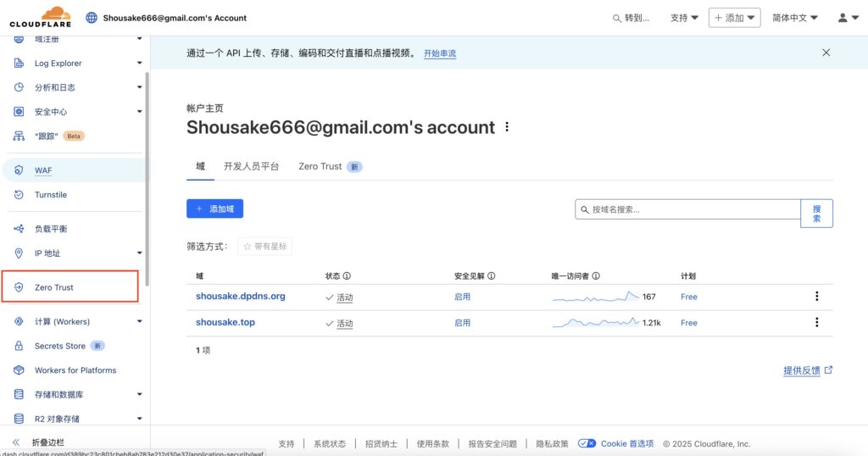Toggle the 带有星标 starred filter

264,247
